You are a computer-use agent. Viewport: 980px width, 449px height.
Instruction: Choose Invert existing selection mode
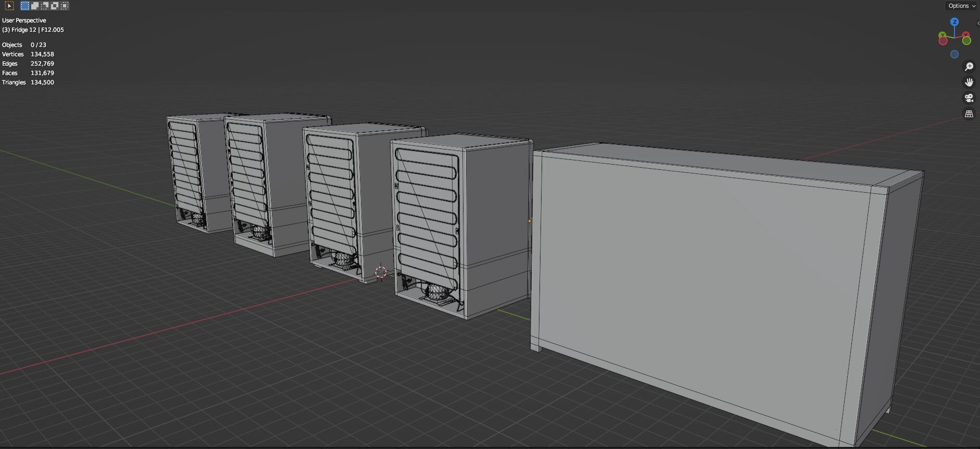(55, 6)
